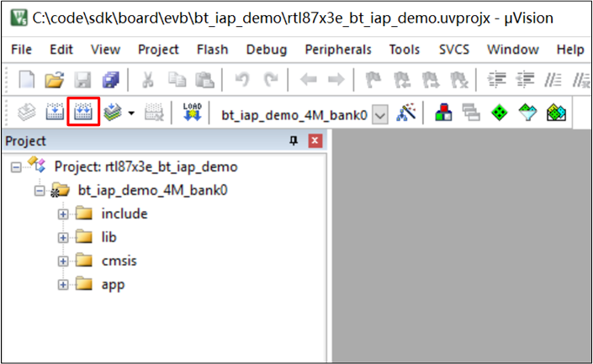Go to the previous bookmark
The image size is (593, 364).
(402, 80)
